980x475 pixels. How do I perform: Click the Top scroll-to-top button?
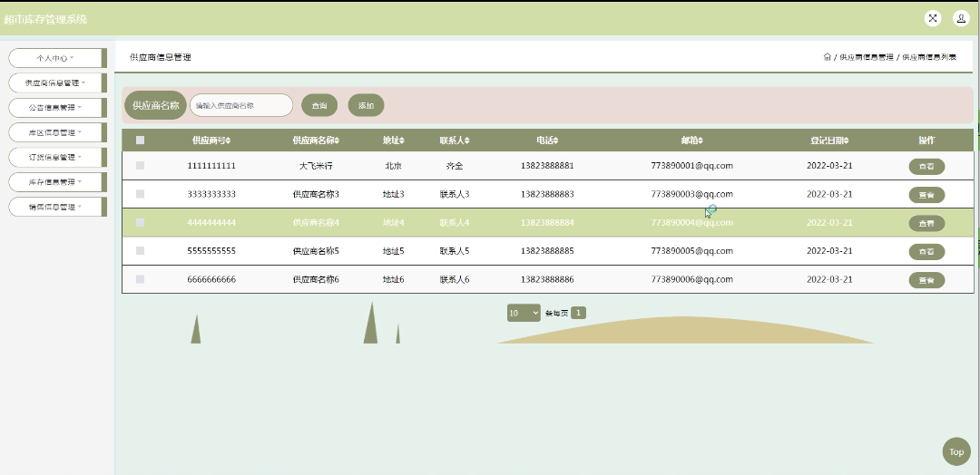point(956,452)
